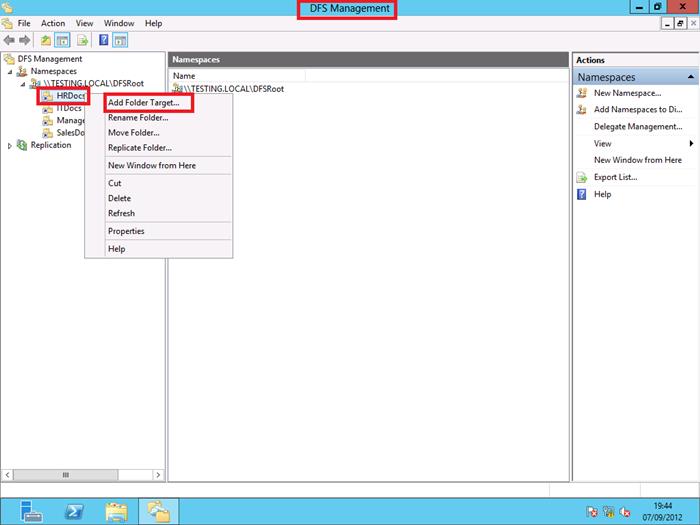The height and width of the screenshot is (525, 700).
Task: Toggle the Show/Hide Action Pane icon
Action: coord(120,41)
